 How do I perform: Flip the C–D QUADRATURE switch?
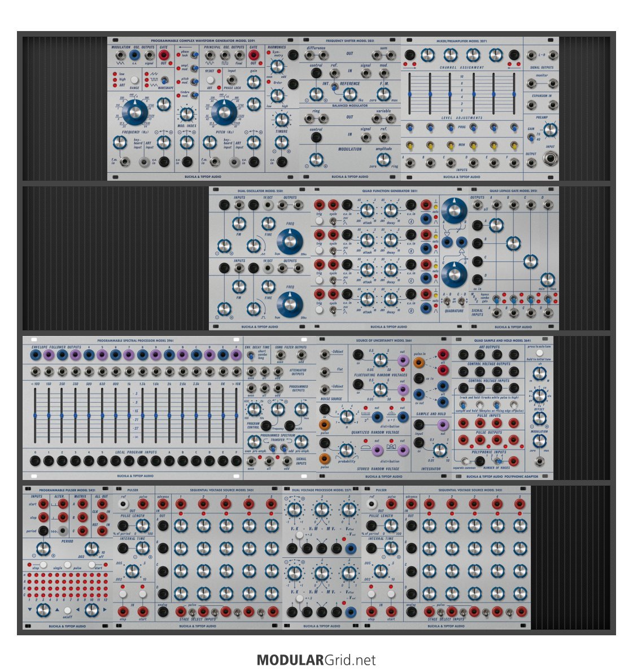461,302
